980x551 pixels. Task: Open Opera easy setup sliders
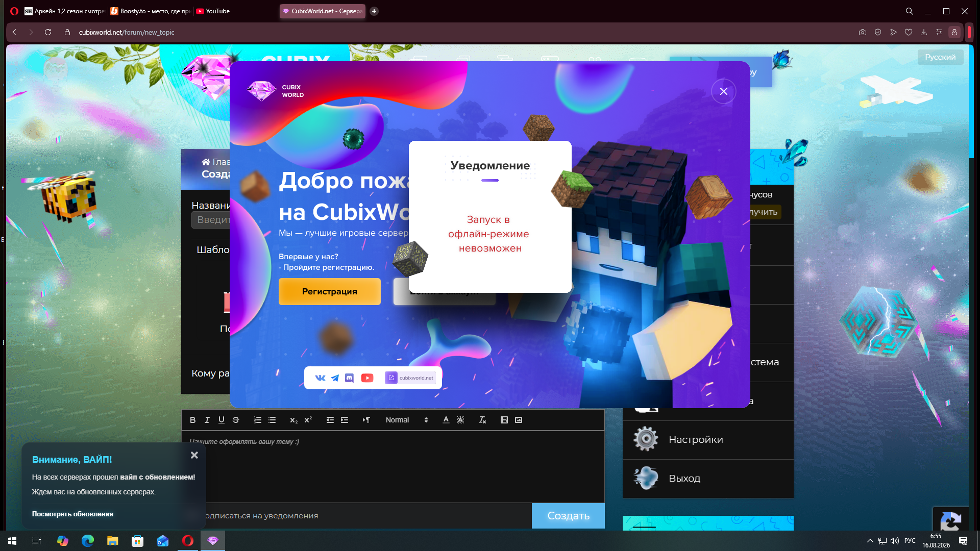point(939,32)
